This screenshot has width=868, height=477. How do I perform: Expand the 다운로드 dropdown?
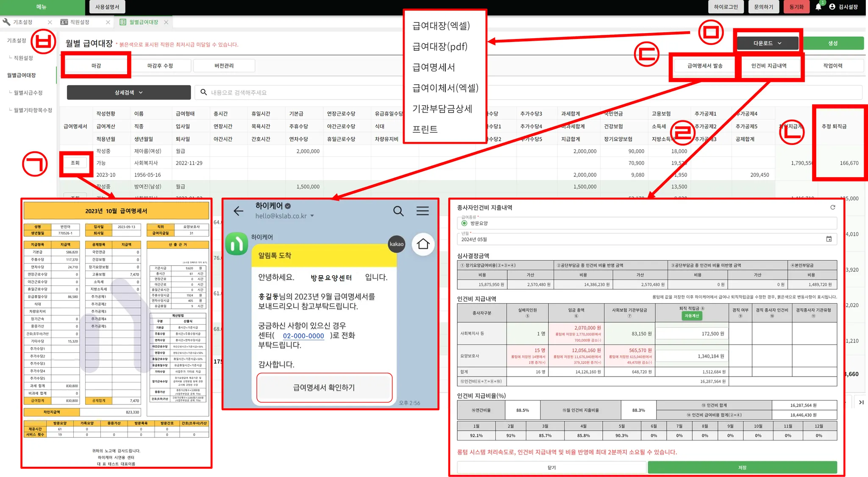(767, 43)
